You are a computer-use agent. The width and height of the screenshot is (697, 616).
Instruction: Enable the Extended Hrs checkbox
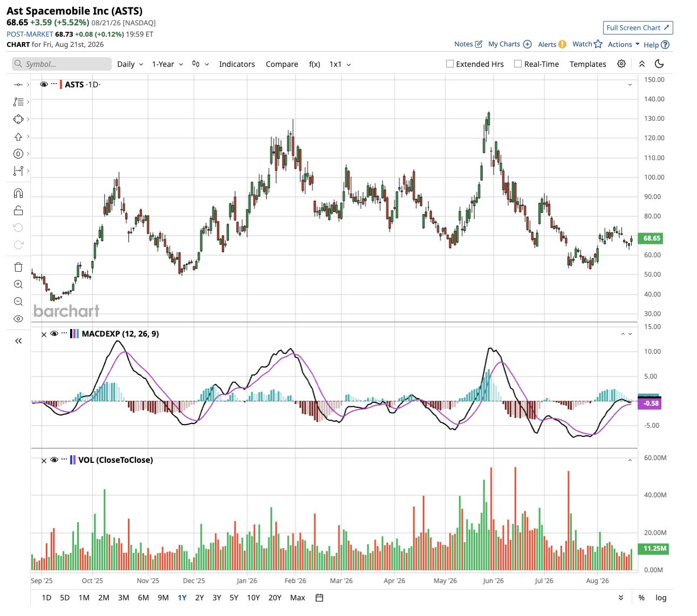[450, 64]
